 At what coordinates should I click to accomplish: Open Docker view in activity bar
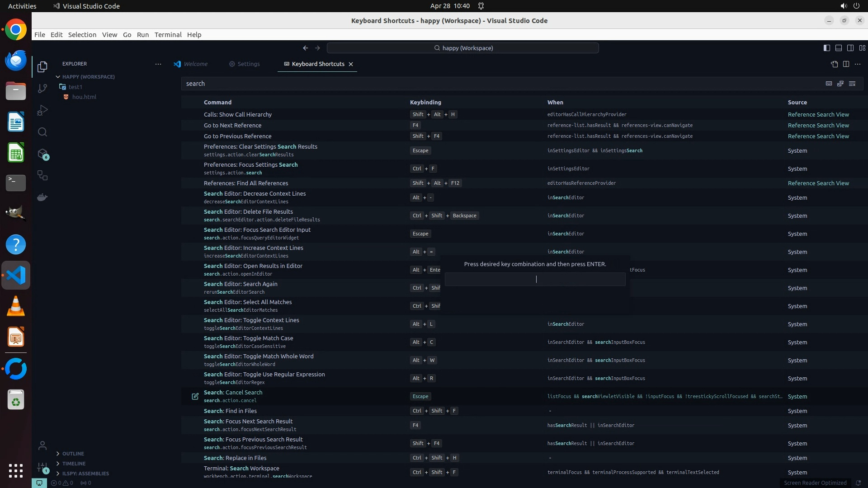coord(42,197)
